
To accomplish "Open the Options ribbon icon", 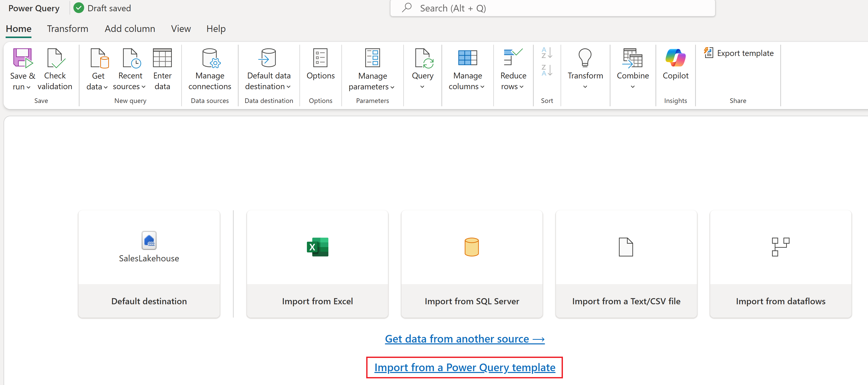I will pos(320,58).
